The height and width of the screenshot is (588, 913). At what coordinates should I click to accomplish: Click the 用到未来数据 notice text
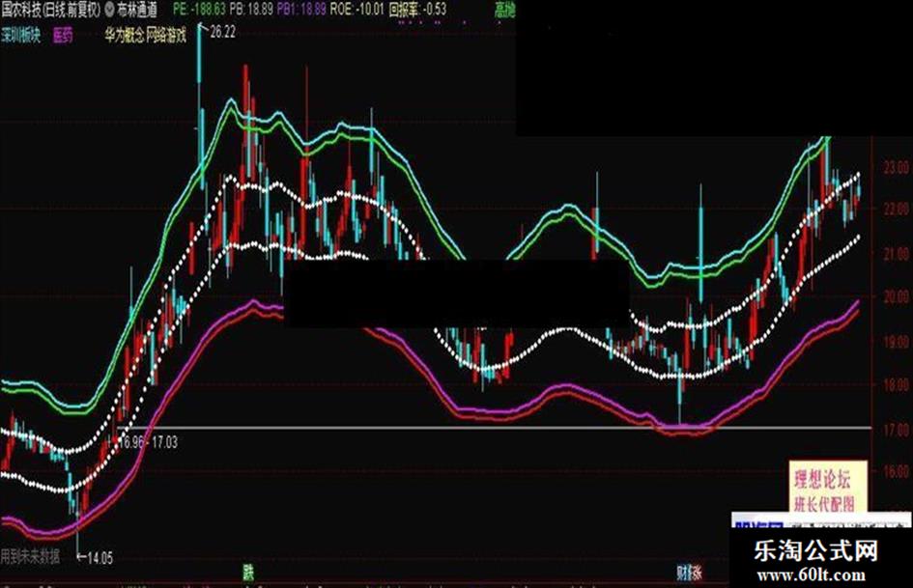[30, 557]
